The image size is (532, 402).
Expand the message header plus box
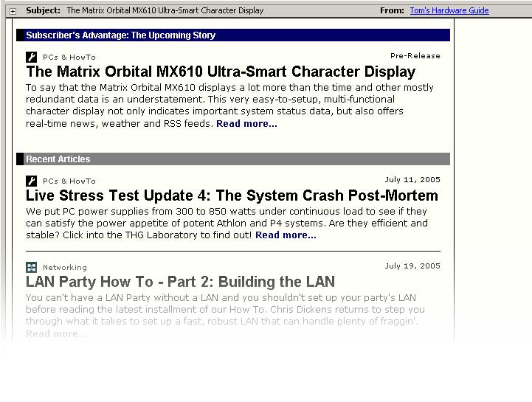click(x=13, y=11)
